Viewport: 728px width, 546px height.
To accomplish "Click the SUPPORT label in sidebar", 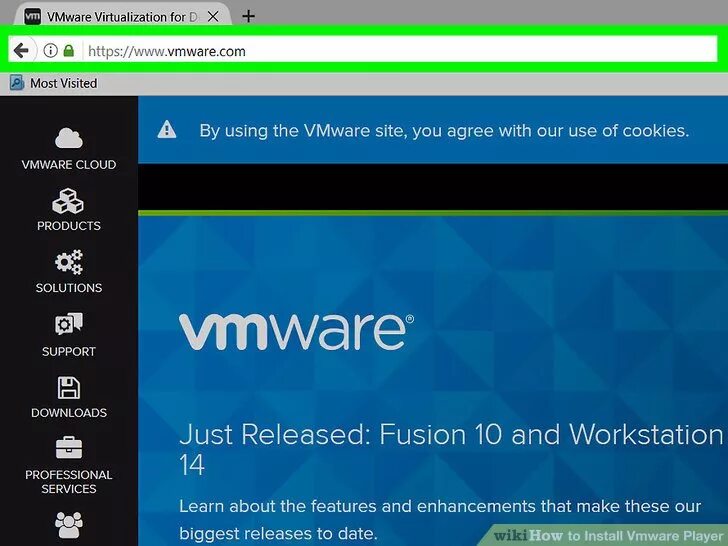I will pos(69,351).
